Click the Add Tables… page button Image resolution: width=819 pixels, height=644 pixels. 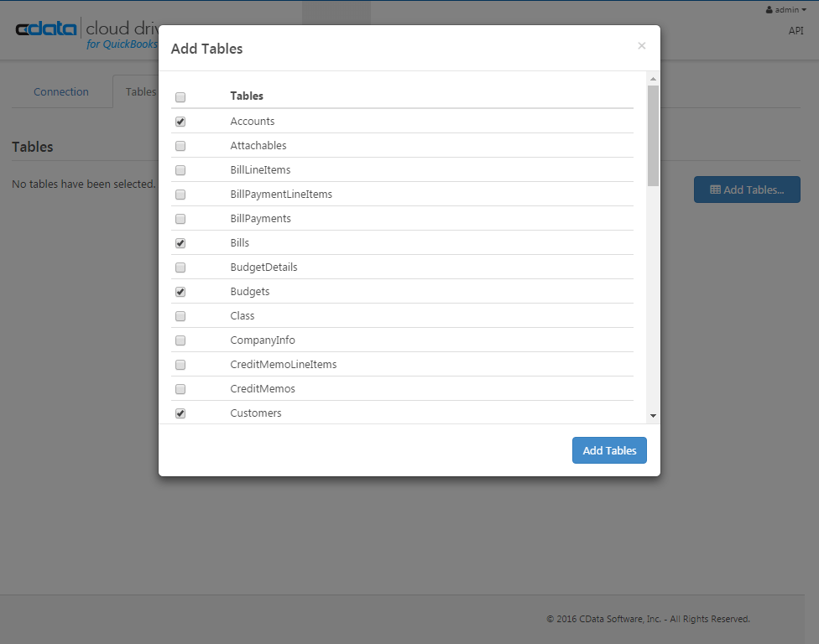tap(747, 190)
